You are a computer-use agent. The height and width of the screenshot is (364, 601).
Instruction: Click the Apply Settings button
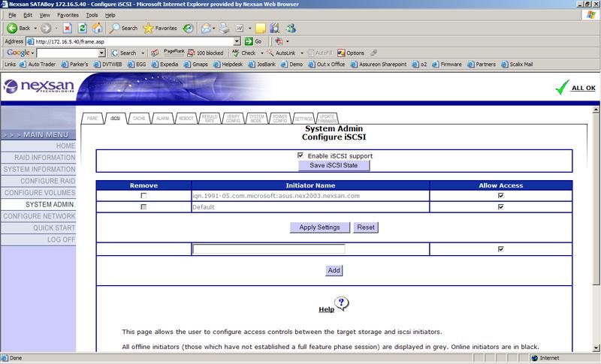point(320,227)
